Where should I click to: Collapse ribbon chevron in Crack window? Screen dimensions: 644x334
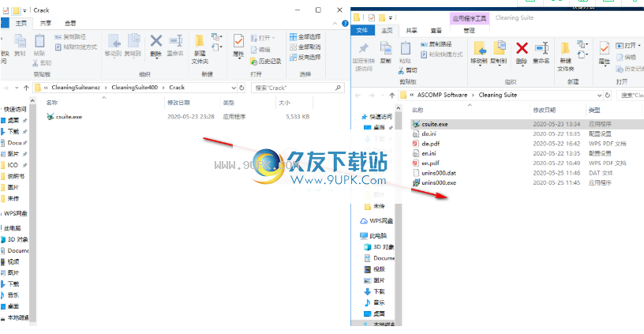pos(335,24)
